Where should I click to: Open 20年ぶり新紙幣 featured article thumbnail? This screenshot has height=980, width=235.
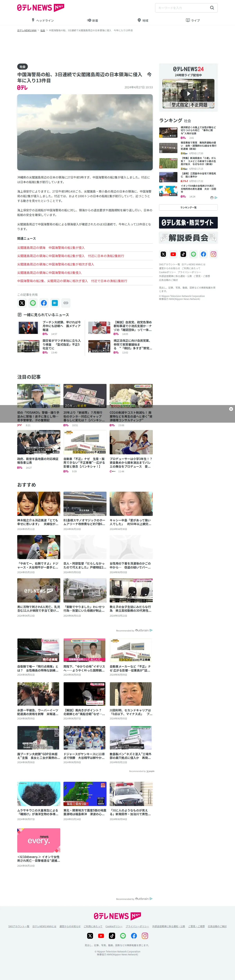pyautogui.click(x=85, y=396)
